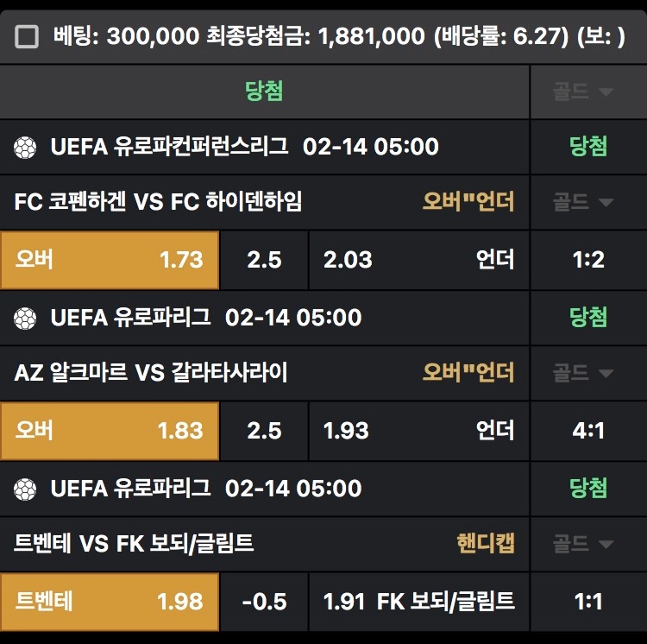The image size is (647, 644).
Task: Select 언더 2.03 odds option
Action: click(419, 260)
